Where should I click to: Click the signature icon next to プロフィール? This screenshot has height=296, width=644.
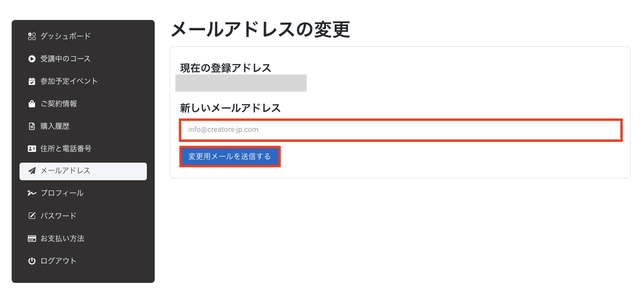click(x=32, y=193)
